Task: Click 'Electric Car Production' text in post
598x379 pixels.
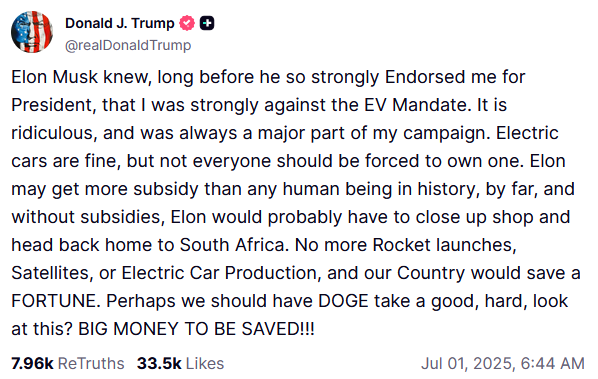Action: pos(219,273)
